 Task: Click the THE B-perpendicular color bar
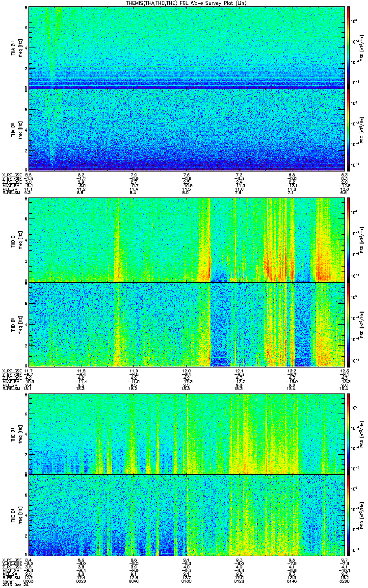coord(349,433)
